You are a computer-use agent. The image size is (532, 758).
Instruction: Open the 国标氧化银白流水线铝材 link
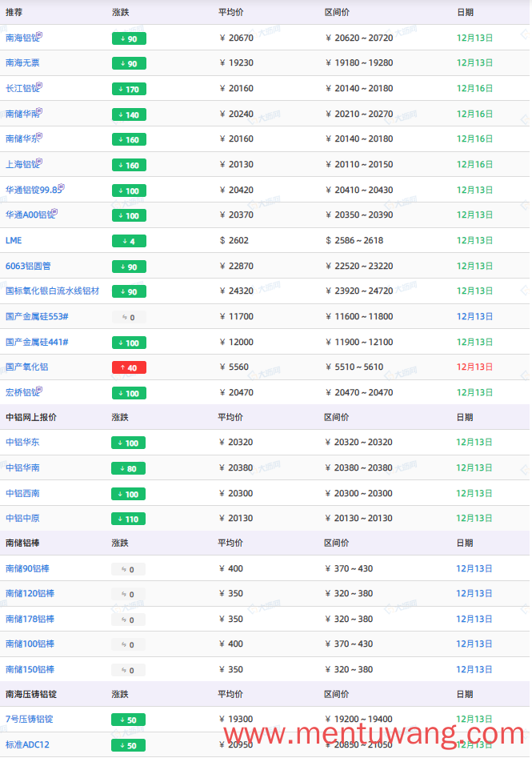pyautogui.click(x=52, y=291)
